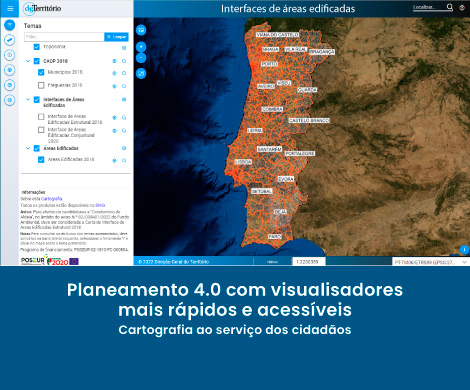Viewport: 470px width, 390px height.
Task: Open settings for Áreas Edificadas 2018 layer
Action: (x=114, y=160)
